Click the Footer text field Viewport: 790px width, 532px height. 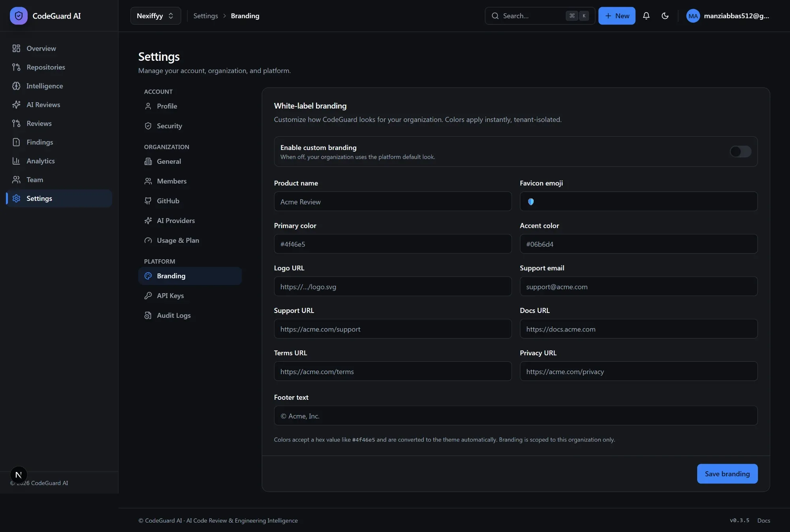point(516,416)
